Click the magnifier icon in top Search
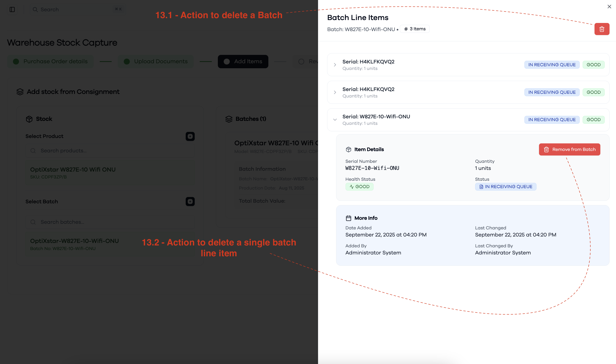Screen dimensions: 616x364 pos(35,9)
